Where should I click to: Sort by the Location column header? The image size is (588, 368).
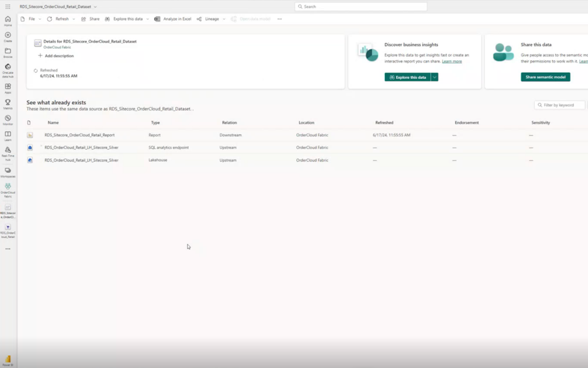[x=306, y=123]
